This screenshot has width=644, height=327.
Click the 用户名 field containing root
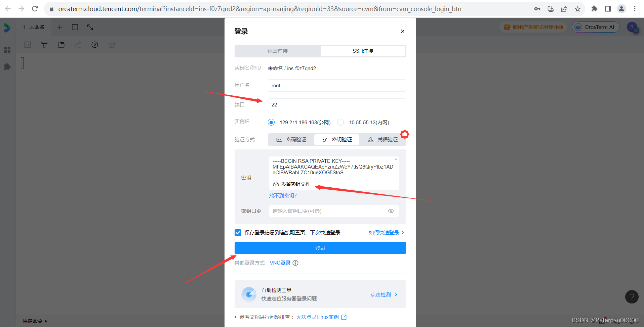click(336, 86)
